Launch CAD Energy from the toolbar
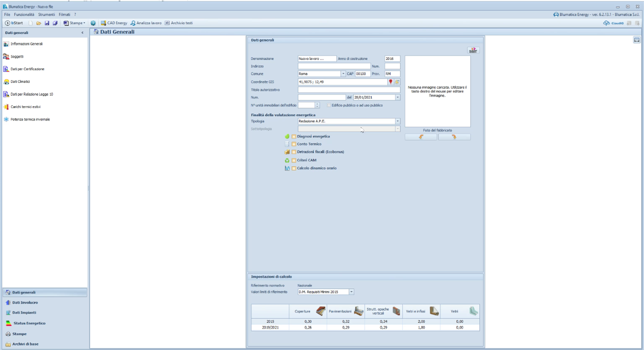This screenshot has width=644, height=350. tap(114, 23)
